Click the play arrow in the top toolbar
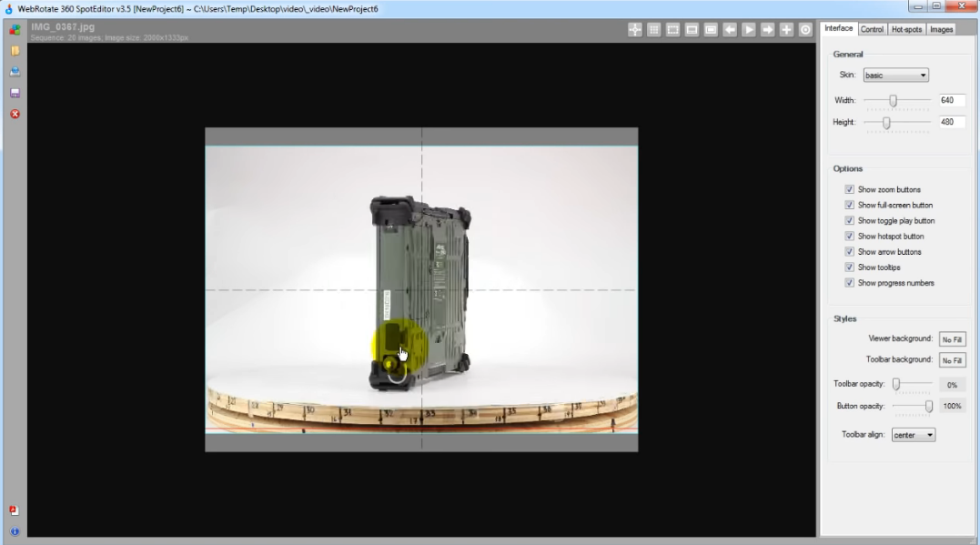Image resolution: width=980 pixels, height=545 pixels. (x=749, y=30)
